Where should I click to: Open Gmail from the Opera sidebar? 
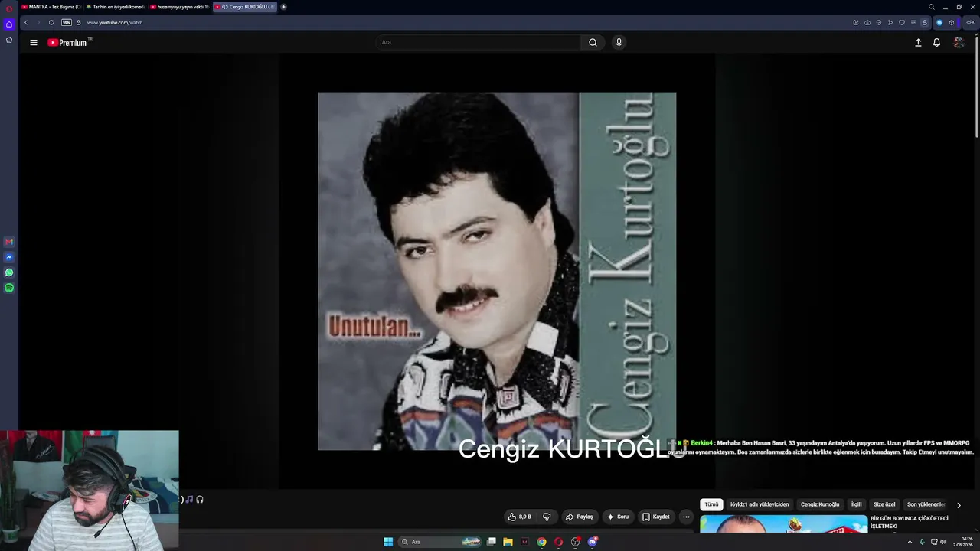pos(9,242)
